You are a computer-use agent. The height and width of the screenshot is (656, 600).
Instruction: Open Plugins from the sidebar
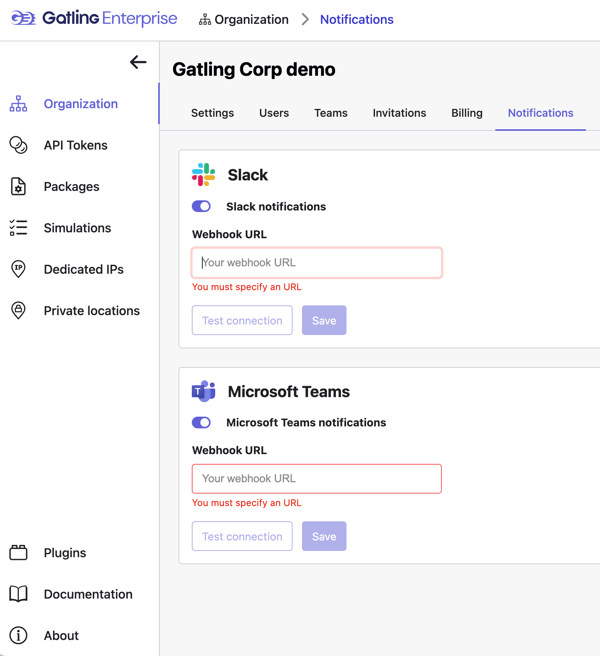coord(65,553)
